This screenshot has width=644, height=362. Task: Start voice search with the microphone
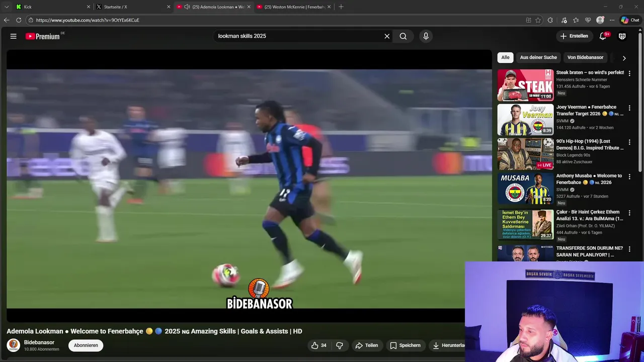point(426,36)
